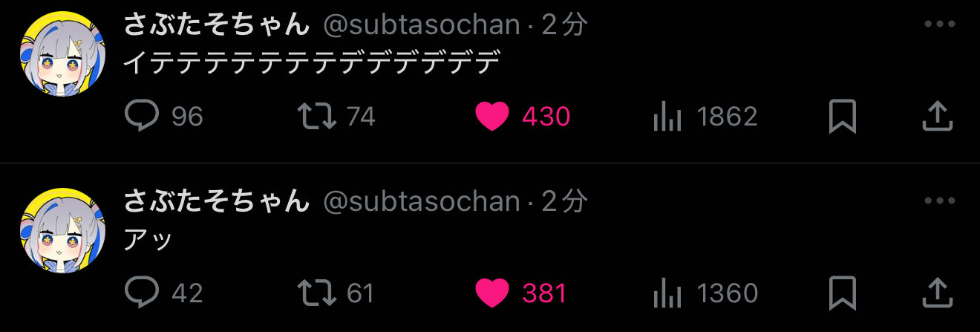The image size is (980, 332).
Task: Bookmark the アッ tweet
Action: [843, 293]
